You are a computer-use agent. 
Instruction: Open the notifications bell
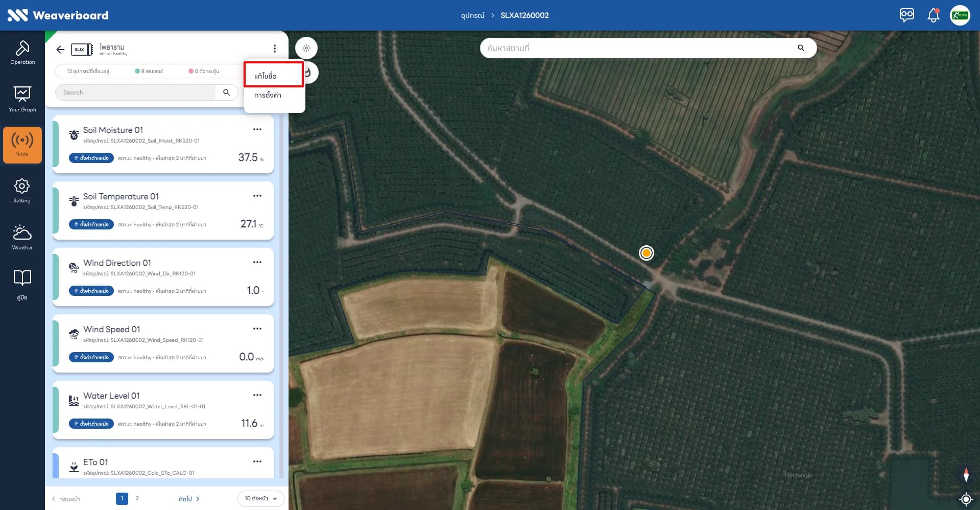(934, 15)
